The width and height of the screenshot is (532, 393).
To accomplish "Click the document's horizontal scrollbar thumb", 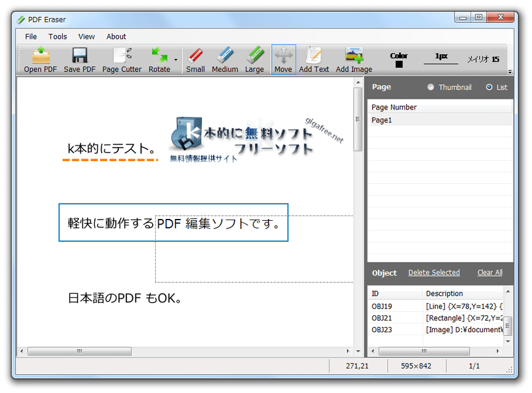I will coord(79,351).
